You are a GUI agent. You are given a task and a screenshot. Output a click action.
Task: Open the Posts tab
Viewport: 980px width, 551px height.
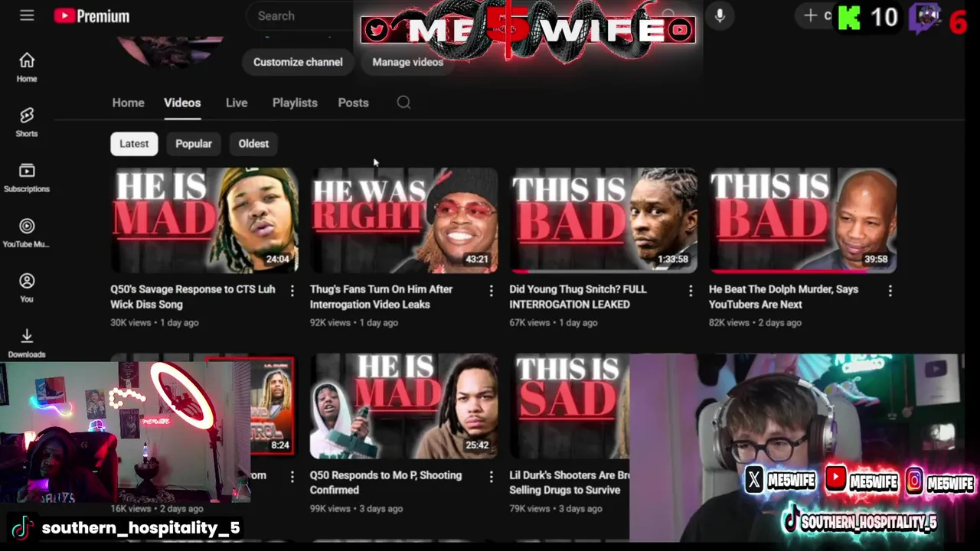tap(353, 103)
